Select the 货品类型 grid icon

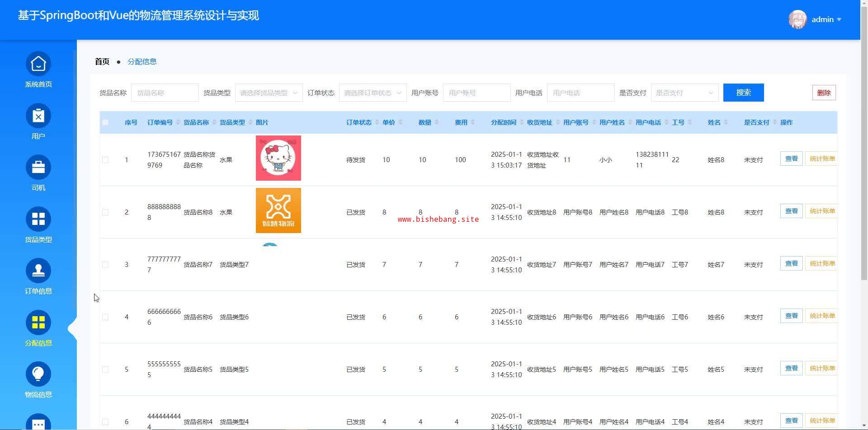click(38, 220)
